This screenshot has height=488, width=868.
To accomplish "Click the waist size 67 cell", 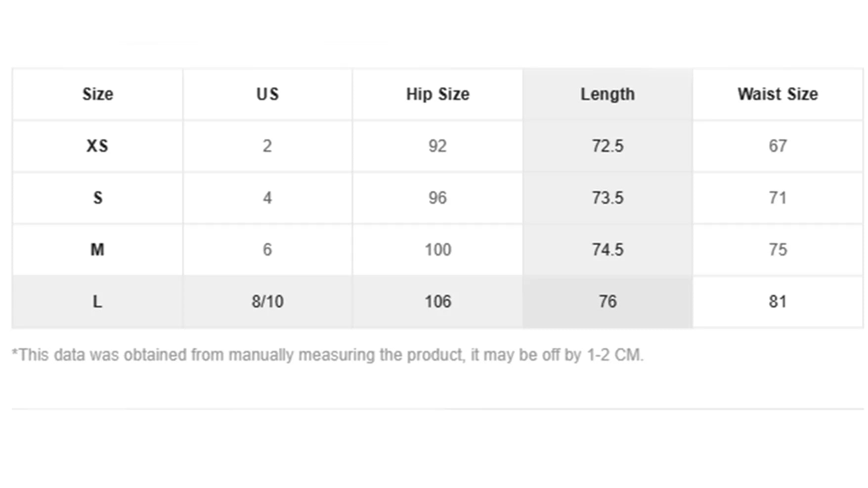I will 778,146.
